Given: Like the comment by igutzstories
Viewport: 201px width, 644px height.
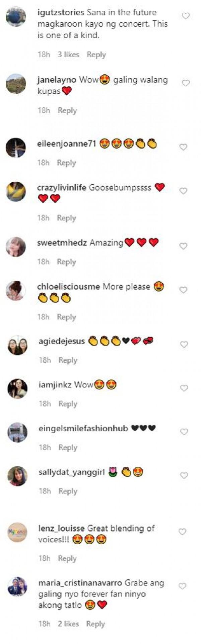Looking at the screenshot, I should tap(186, 16).
